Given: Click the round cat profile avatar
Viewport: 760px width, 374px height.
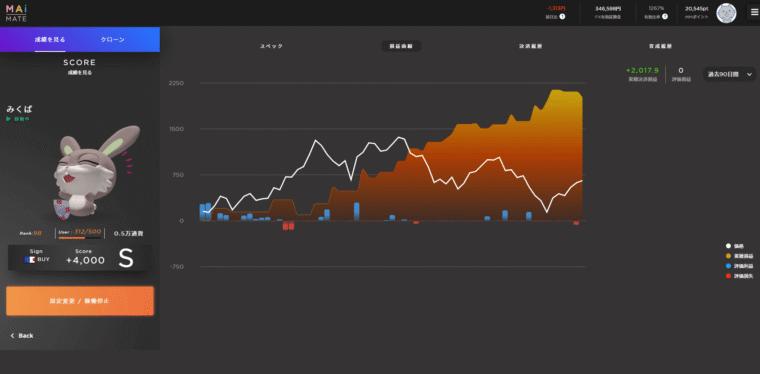Looking at the screenshot, I should click(x=726, y=13).
